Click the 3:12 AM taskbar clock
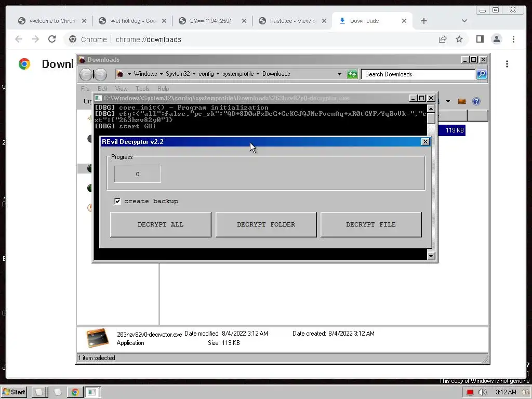Image resolution: width=532 pixels, height=399 pixels. coord(506,392)
